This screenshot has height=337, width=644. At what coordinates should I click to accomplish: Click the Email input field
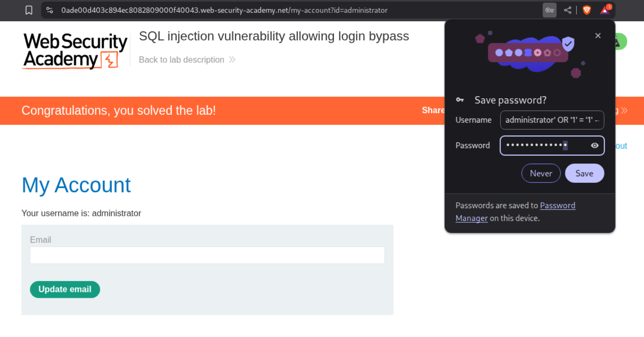point(207,255)
